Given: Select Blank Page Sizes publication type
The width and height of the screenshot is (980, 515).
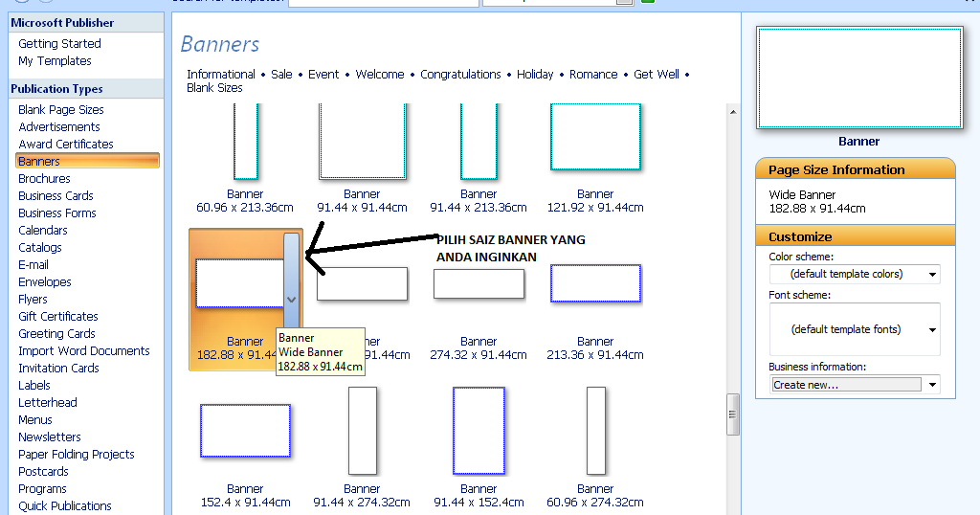Looking at the screenshot, I should (61, 109).
